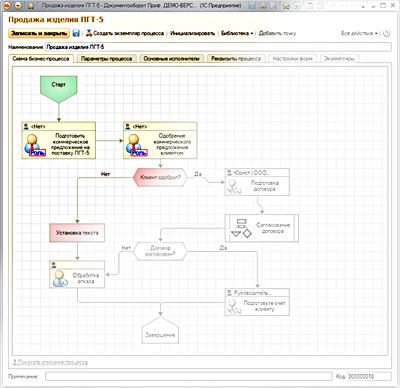400x388 pixels.
Task: Open the Библиотека dropdown menu
Action: coord(237,33)
